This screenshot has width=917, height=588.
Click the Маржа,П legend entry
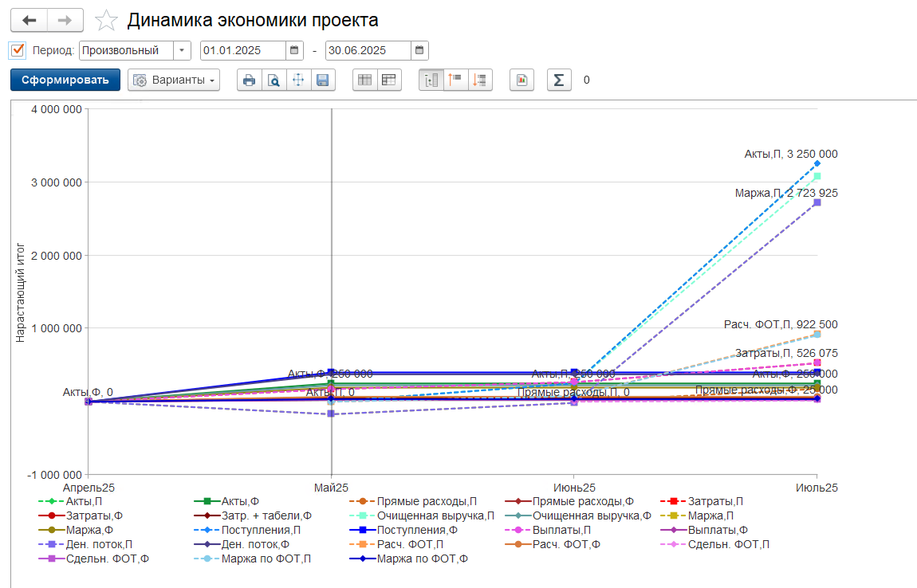click(697, 515)
